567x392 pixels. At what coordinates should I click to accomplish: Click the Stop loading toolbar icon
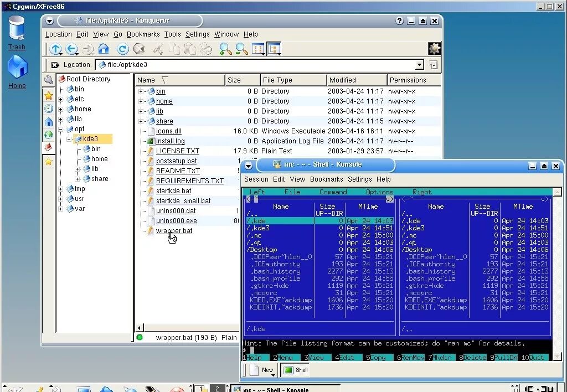139,49
